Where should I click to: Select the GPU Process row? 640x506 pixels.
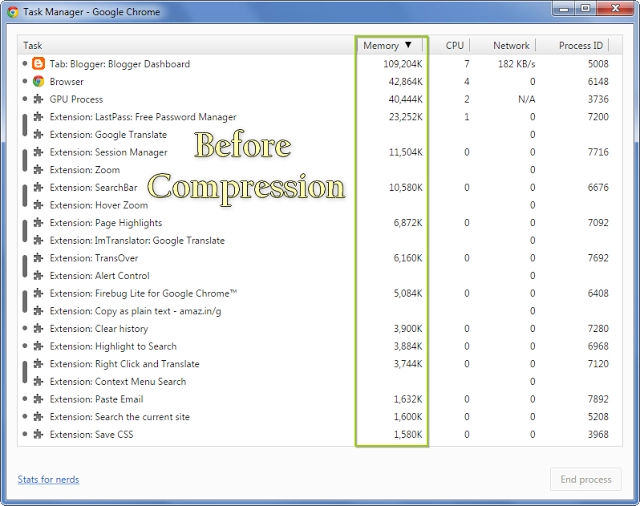(x=320, y=99)
